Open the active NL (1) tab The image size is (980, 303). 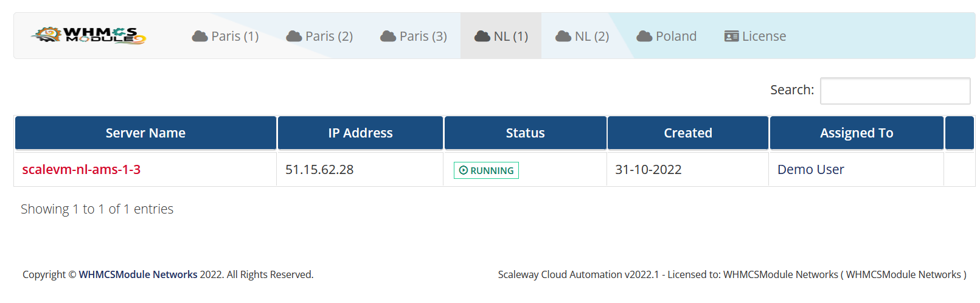501,37
